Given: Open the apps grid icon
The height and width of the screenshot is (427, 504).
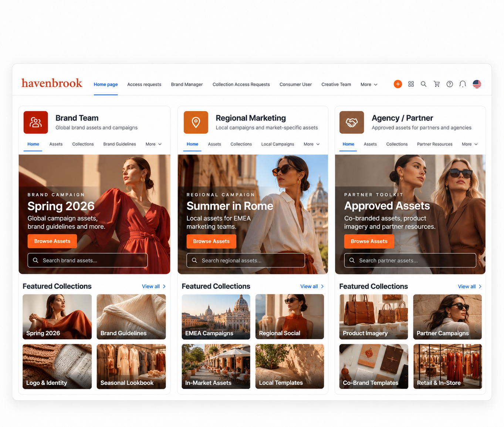Looking at the screenshot, I should [411, 84].
